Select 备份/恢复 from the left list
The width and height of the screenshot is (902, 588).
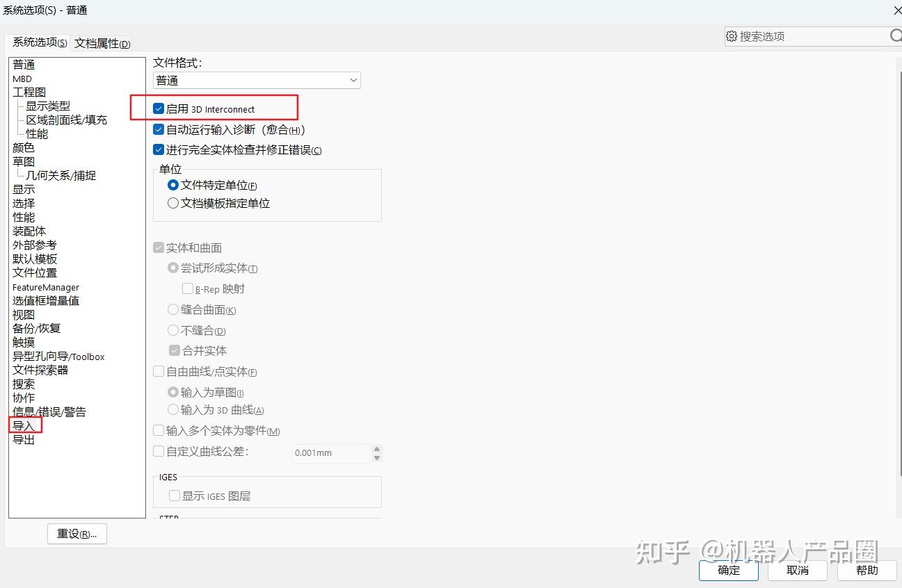pyautogui.click(x=37, y=328)
